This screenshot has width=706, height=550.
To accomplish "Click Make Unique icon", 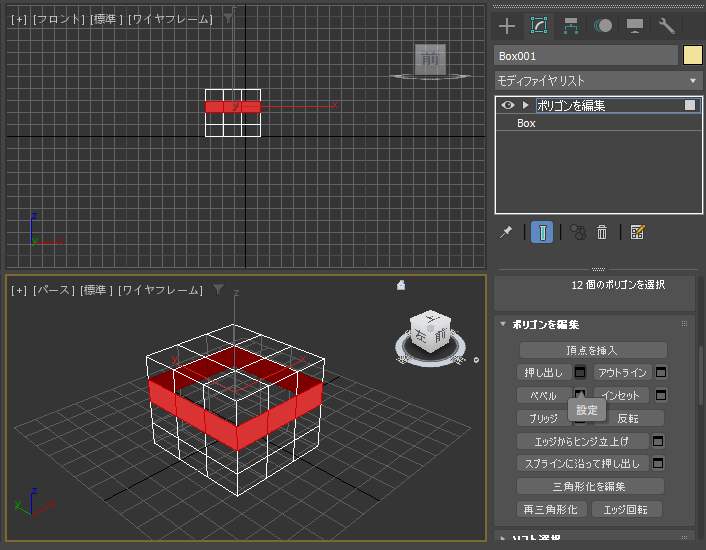I will pyautogui.click(x=578, y=232).
